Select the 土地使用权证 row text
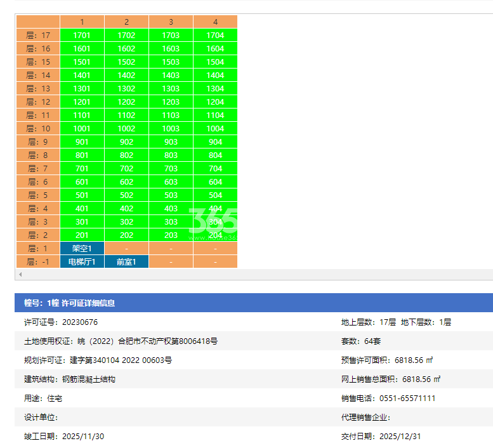Image resolution: width=493 pixels, height=448 pixels. pos(121,341)
